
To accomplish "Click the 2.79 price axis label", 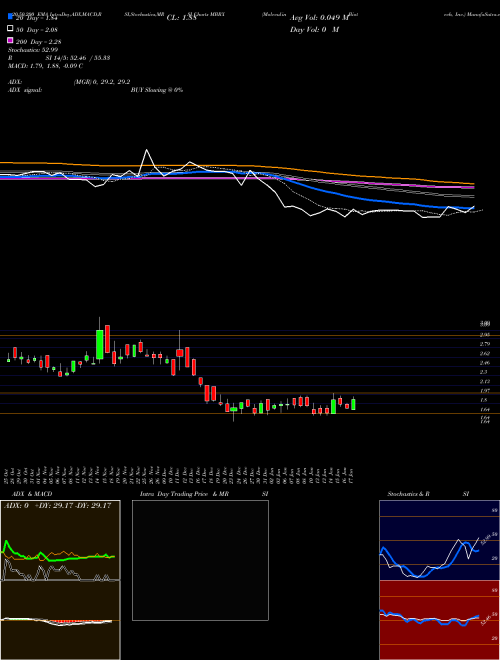I will [x=485, y=344].
